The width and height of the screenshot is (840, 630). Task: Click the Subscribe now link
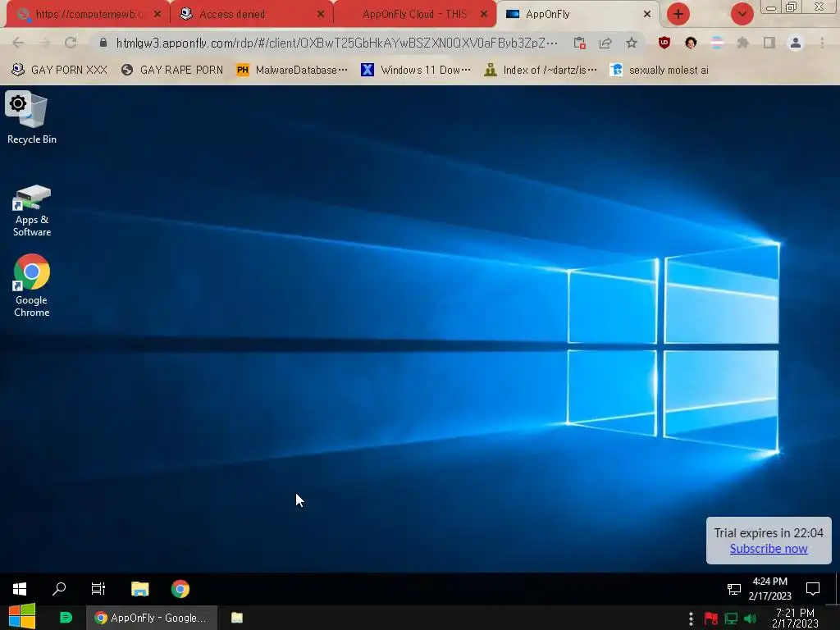click(768, 549)
